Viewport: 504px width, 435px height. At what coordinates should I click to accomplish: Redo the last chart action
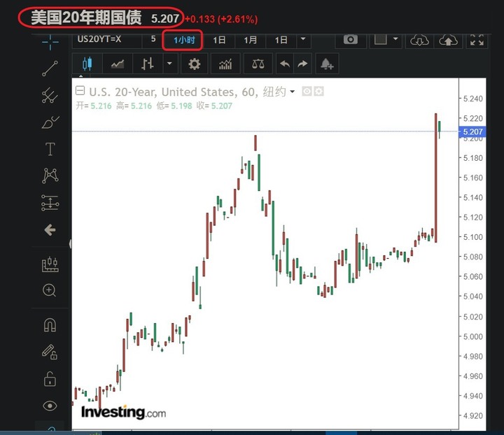click(302, 64)
